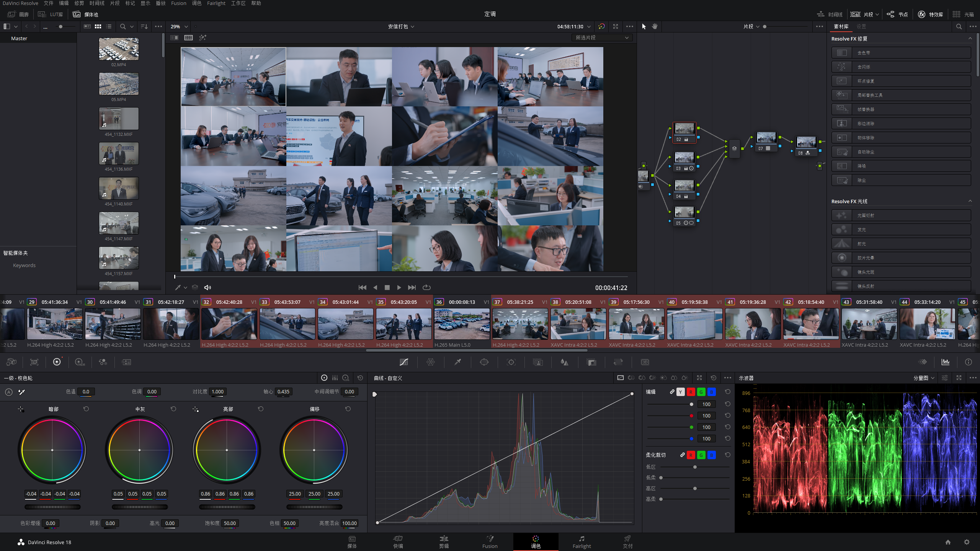Switch to the 设置 tab in effects panel
This screenshot has width=980, height=551.
point(861,26)
